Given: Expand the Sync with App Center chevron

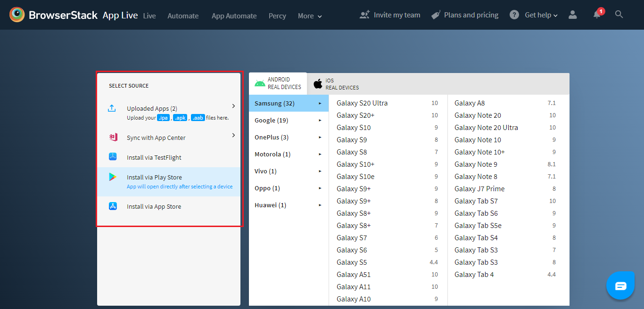Looking at the screenshot, I should pos(233,135).
